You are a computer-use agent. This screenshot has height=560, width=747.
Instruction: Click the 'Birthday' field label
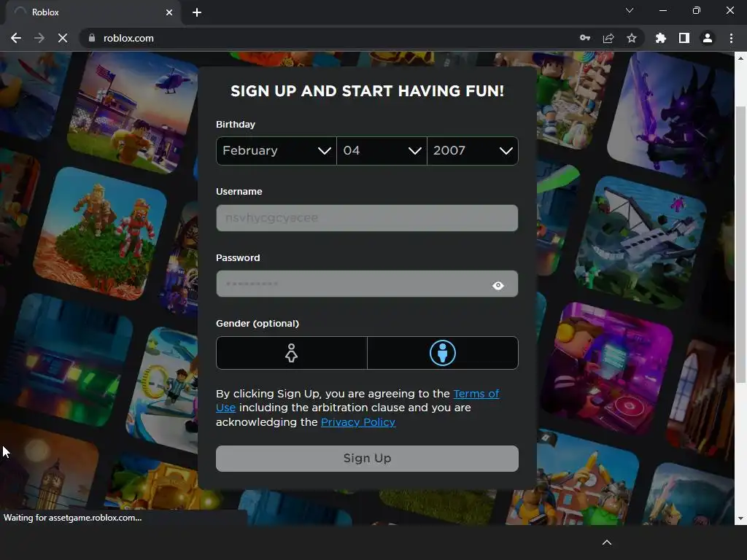236,124
